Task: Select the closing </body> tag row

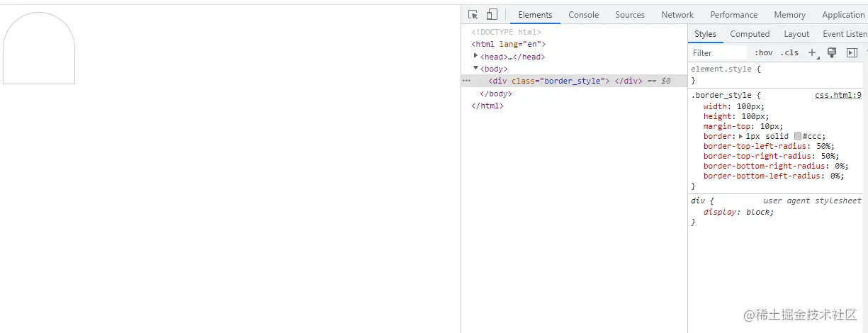Action: coord(496,94)
